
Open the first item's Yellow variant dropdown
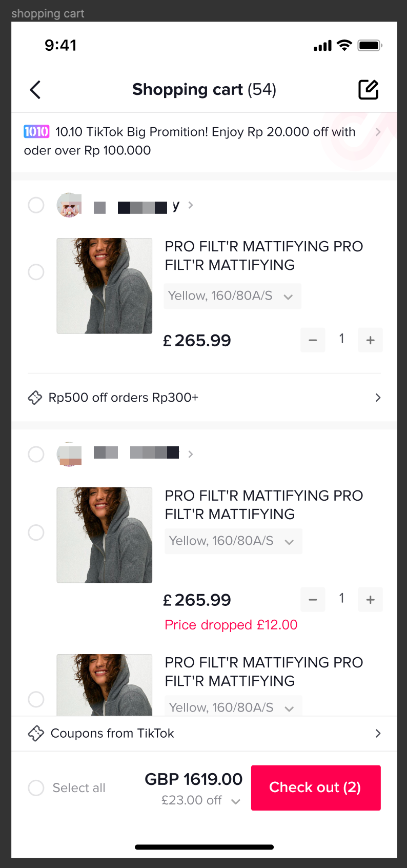pyautogui.click(x=232, y=296)
